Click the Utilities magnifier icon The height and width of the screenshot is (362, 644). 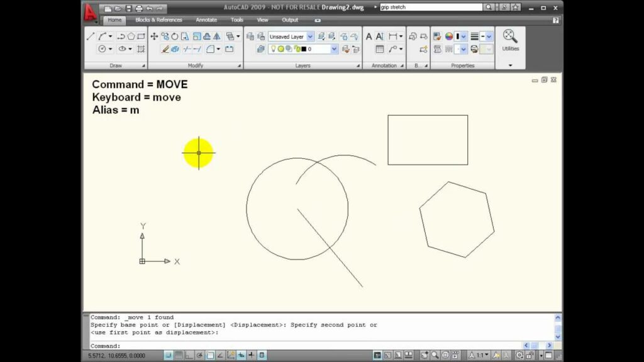[x=509, y=35]
